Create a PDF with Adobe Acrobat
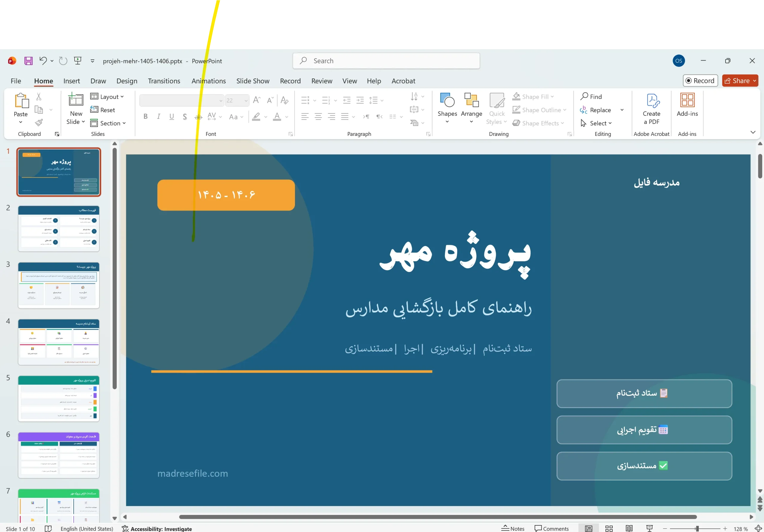The image size is (764, 532). [651, 109]
